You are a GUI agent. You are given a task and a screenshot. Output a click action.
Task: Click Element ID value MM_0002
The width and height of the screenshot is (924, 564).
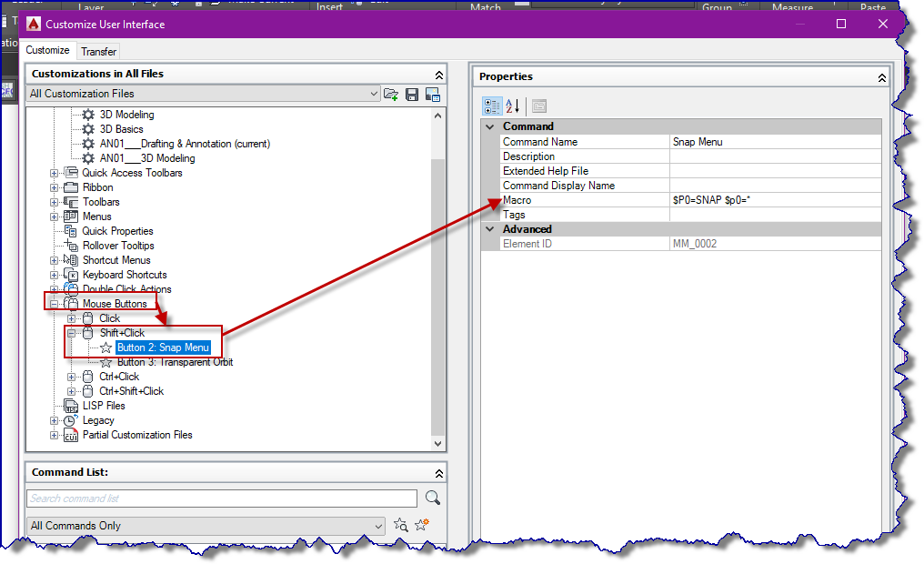tap(776, 244)
